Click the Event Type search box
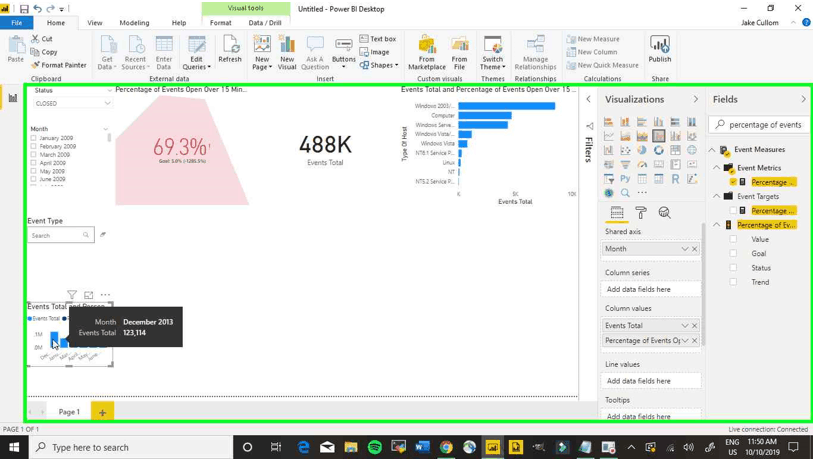Image resolution: width=813 pixels, height=461 pixels. [61, 235]
